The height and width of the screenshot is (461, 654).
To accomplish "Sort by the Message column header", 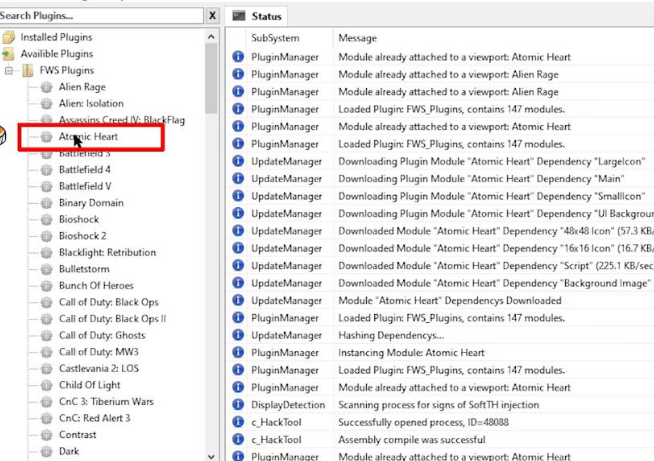I will 357,38.
